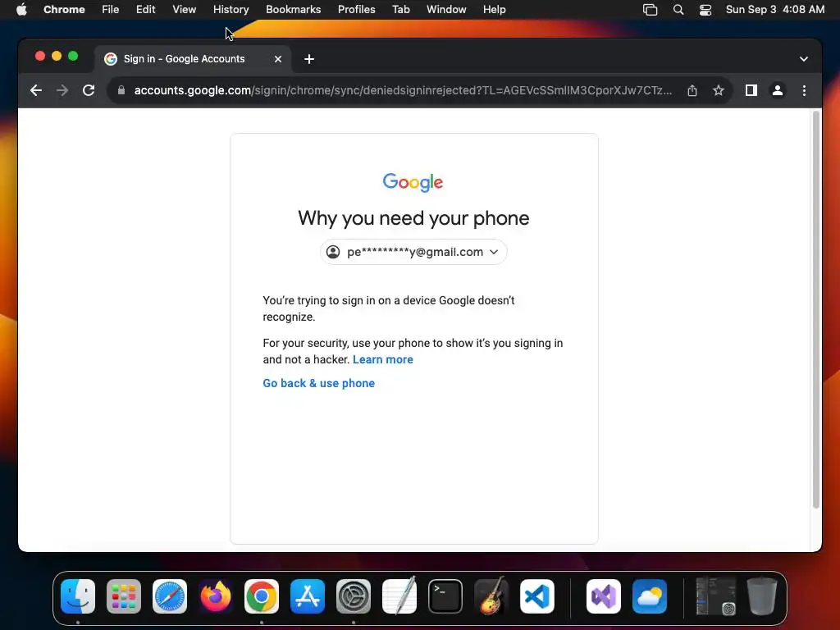
Task: Open the Edit menu
Action: point(146,10)
